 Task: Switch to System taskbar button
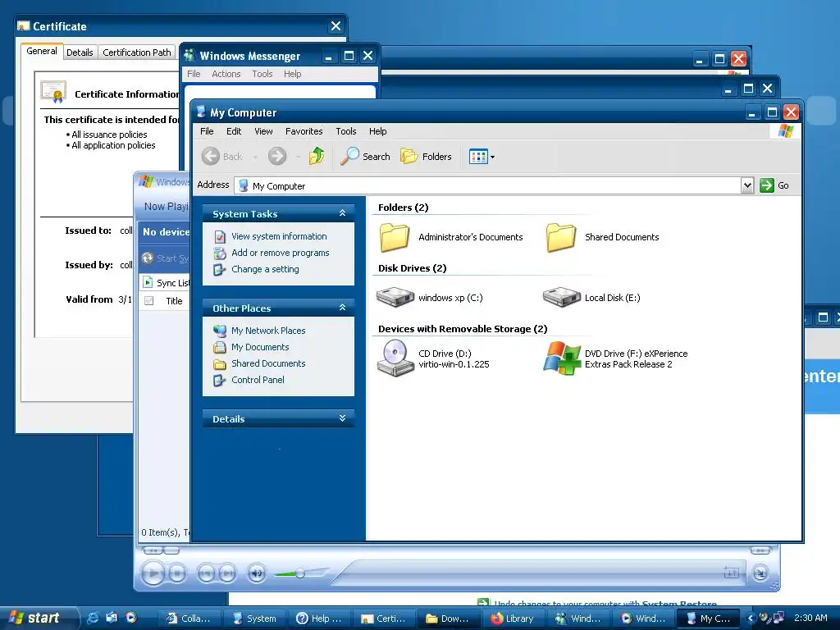tap(255, 619)
